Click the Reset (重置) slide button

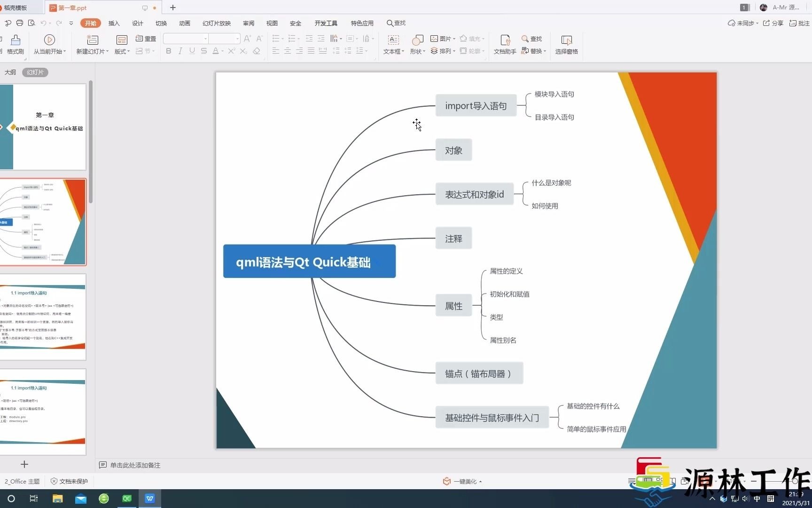(146, 39)
